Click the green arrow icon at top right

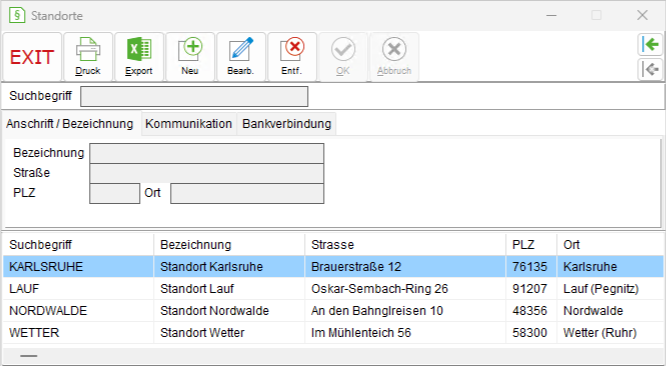tap(650, 44)
